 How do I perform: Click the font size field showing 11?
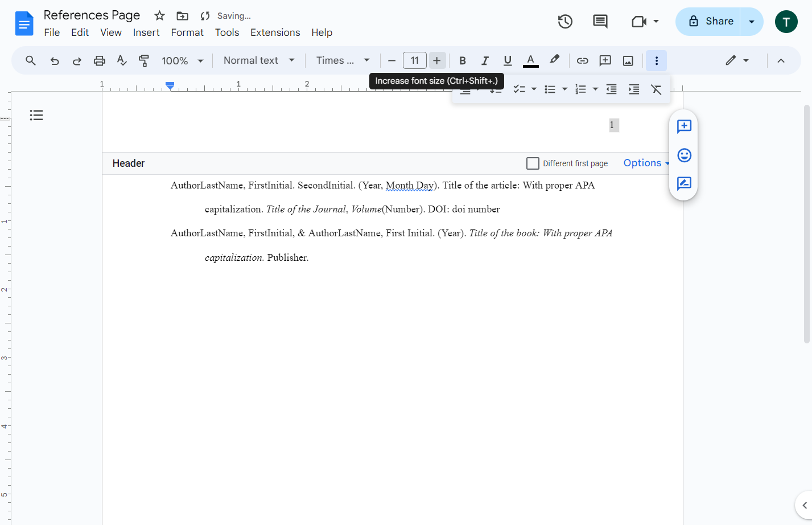point(415,60)
